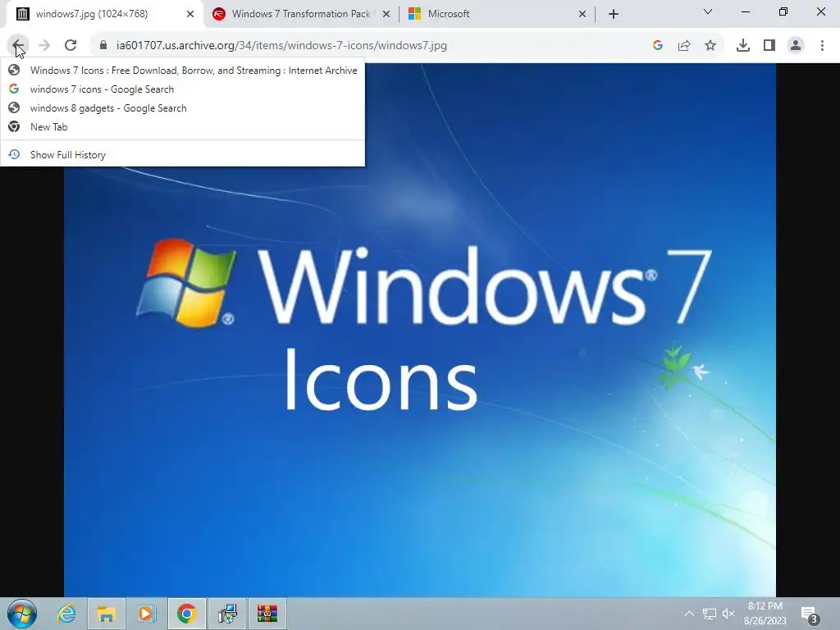
Task: Go back to Windows 7 Icons Internet Archive entry
Action: [183, 71]
